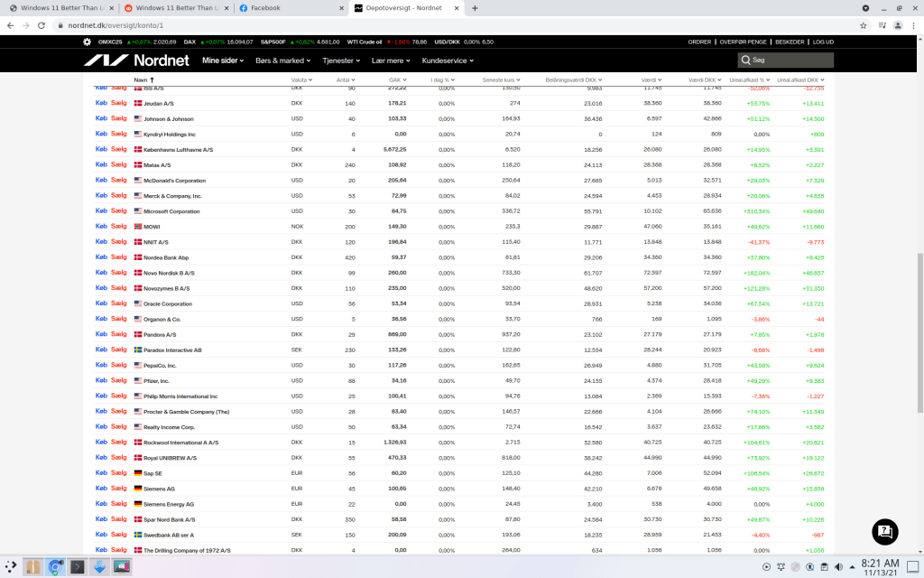This screenshot has height=578, width=924.
Task: Switch to the Facebook browser tab
Action: coord(289,8)
